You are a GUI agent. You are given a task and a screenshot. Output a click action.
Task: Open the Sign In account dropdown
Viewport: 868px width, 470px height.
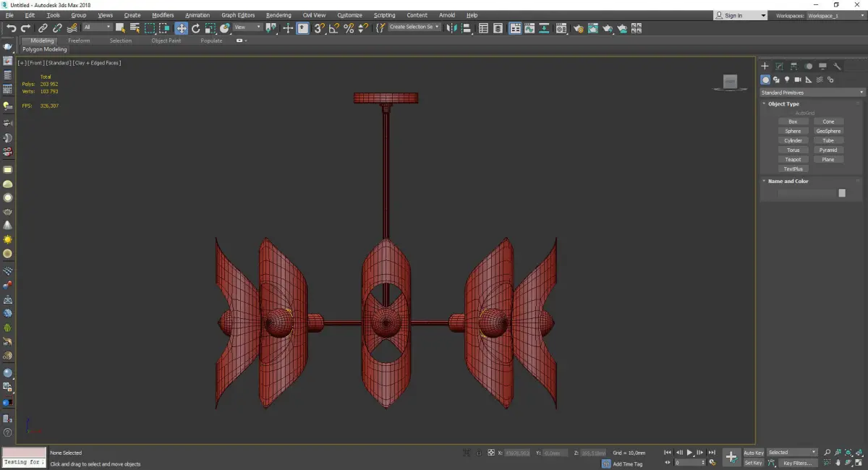click(x=741, y=15)
